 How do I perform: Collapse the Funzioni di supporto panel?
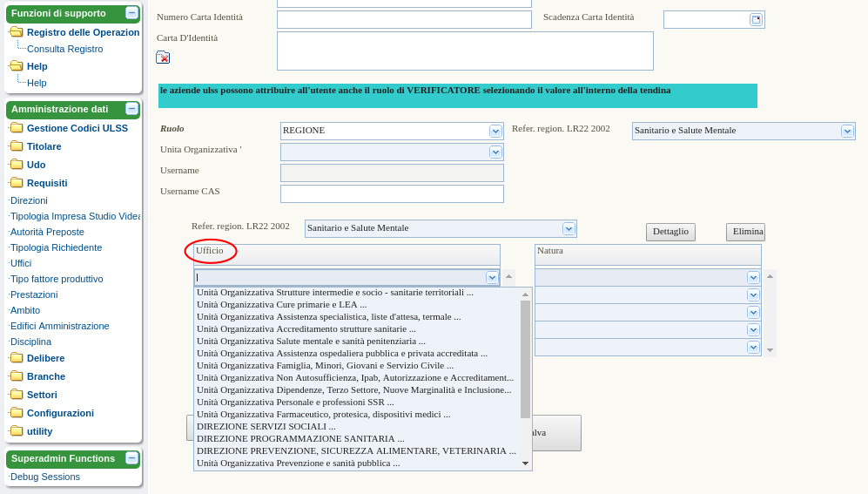click(131, 13)
